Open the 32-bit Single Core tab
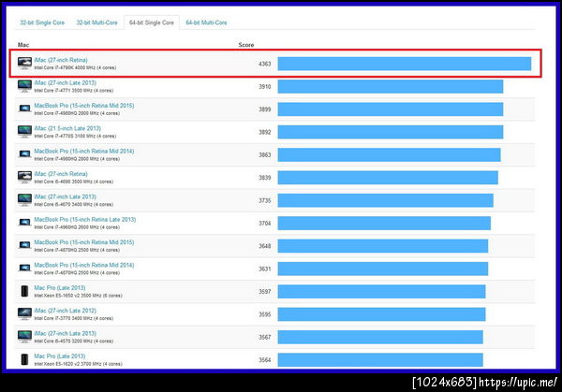562x392 pixels. point(42,22)
